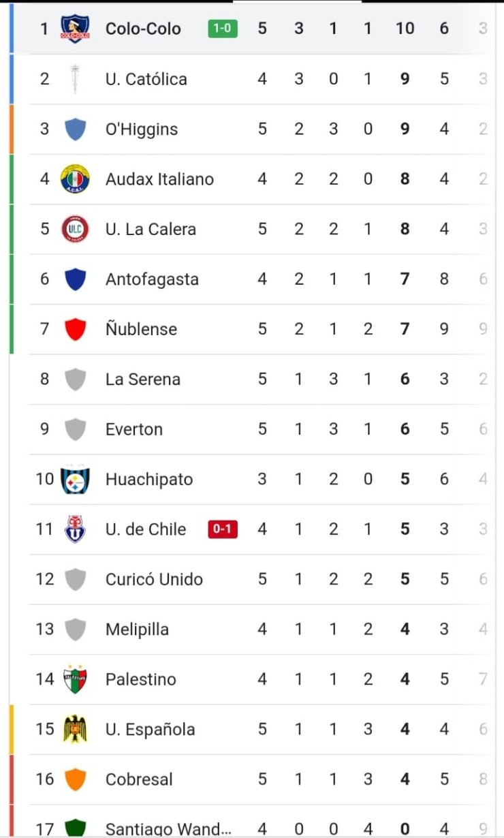Screen dimensions: 504x838
Task: Select the Melipilla team name
Action: 137,630
